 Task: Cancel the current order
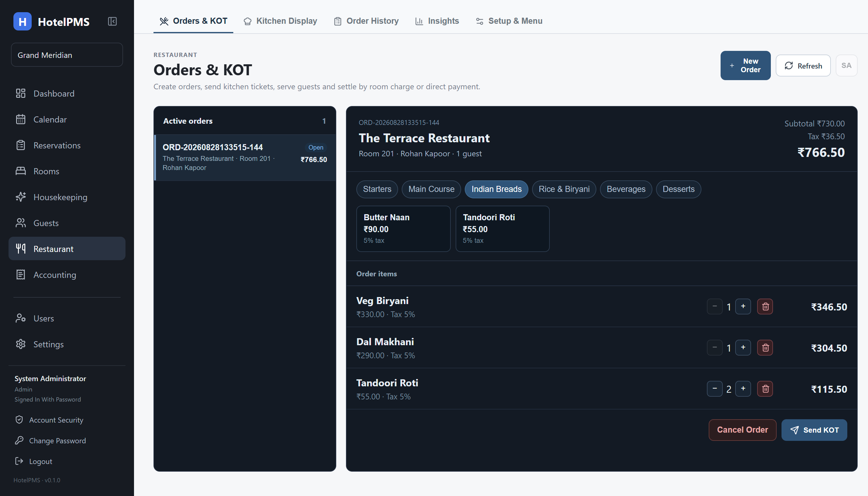click(742, 430)
